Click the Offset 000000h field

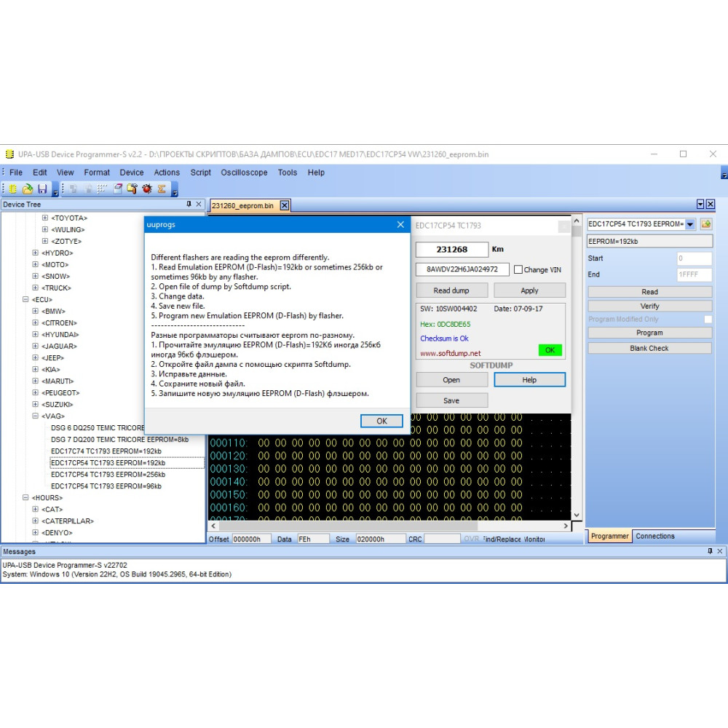251,539
